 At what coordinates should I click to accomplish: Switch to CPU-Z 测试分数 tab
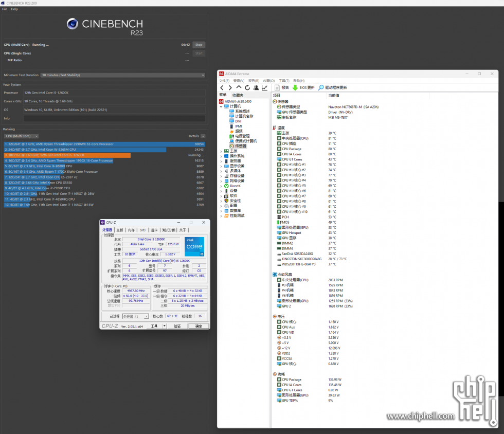169,230
